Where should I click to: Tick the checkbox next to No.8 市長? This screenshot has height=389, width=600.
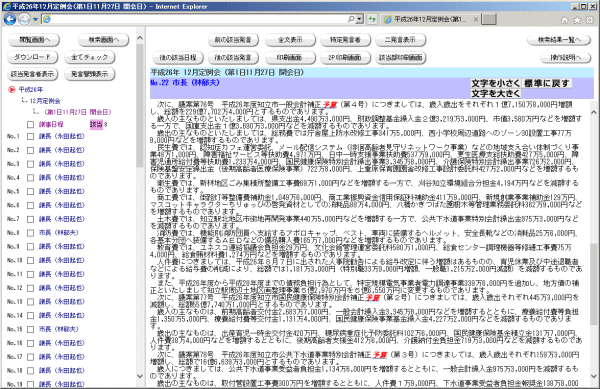(x=31, y=233)
